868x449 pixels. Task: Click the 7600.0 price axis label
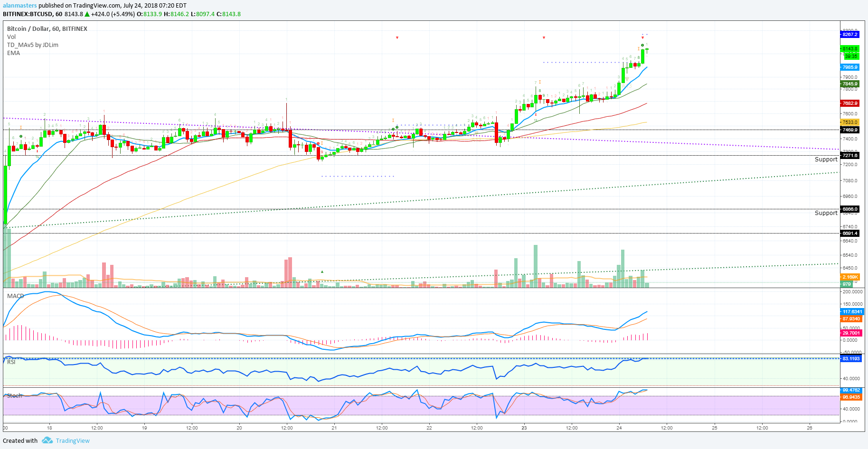coord(849,113)
